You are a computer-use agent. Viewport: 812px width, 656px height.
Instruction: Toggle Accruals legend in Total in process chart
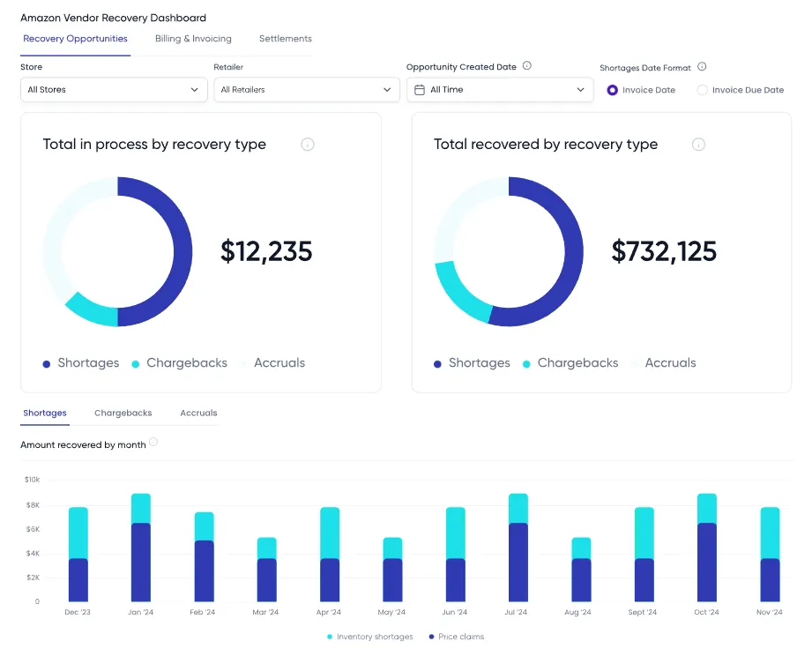(x=273, y=363)
